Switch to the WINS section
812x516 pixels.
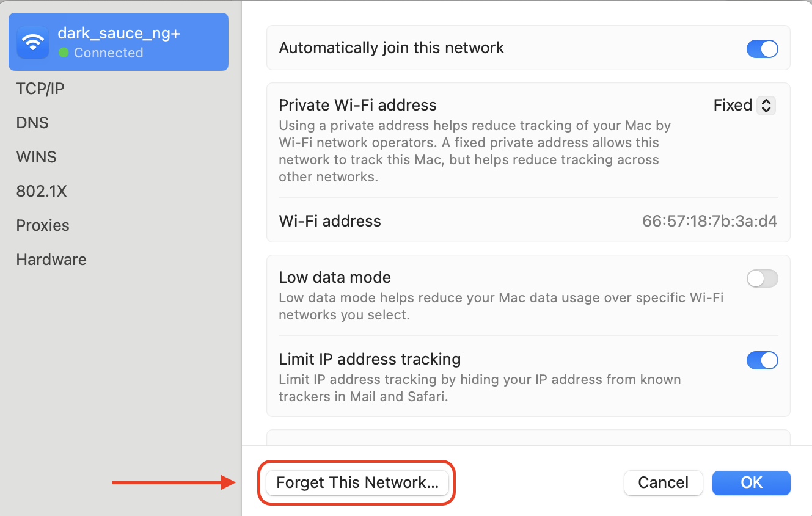pyautogui.click(x=36, y=156)
